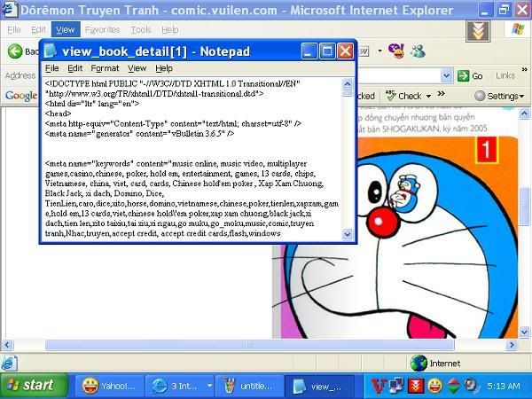Click the IE horizontal scrollbar thumb

250,345
